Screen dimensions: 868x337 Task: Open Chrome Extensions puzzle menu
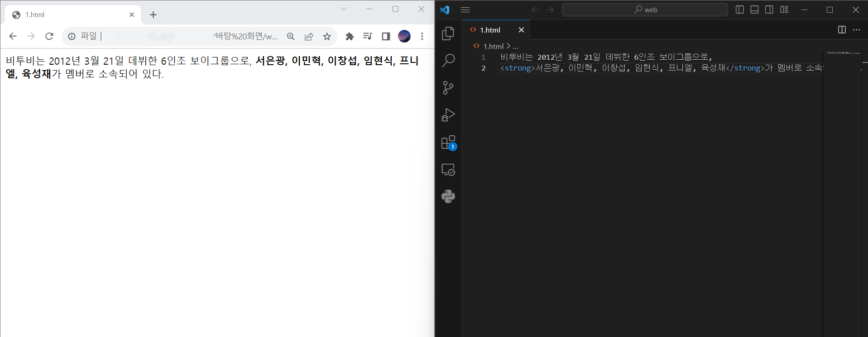(350, 36)
